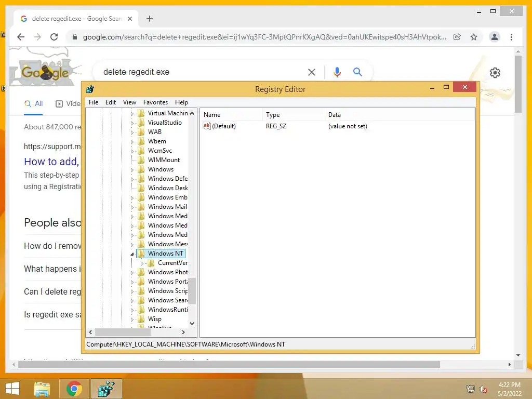Screen dimensions: 532x399
Task: Open the Favorites menu
Action: (x=155, y=102)
